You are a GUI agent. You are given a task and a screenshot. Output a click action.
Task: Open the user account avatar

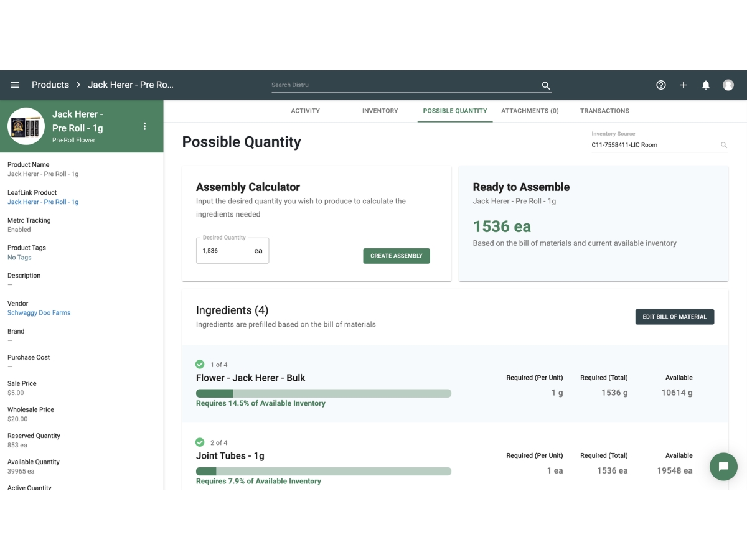[x=728, y=85]
